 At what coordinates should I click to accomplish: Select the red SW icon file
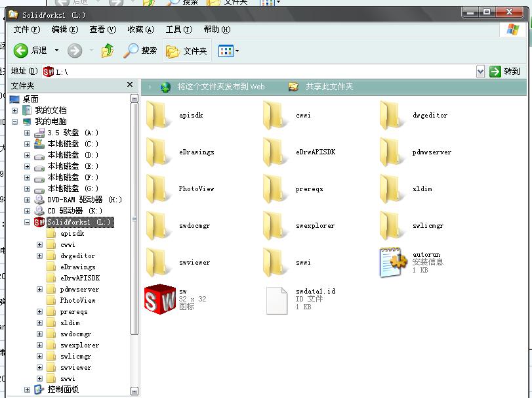(160, 299)
